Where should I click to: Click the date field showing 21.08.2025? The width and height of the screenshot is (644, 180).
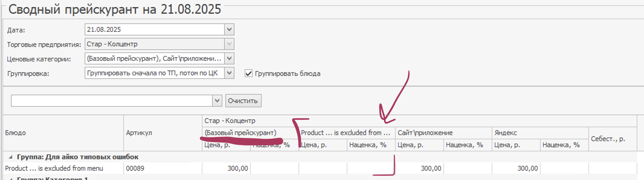point(154,30)
